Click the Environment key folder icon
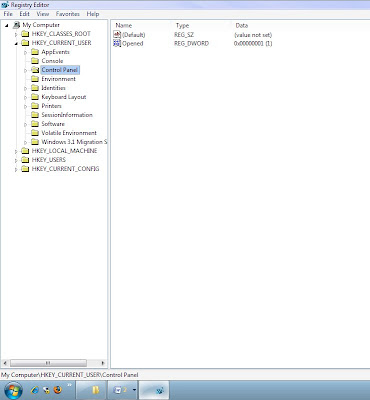 tap(35, 79)
